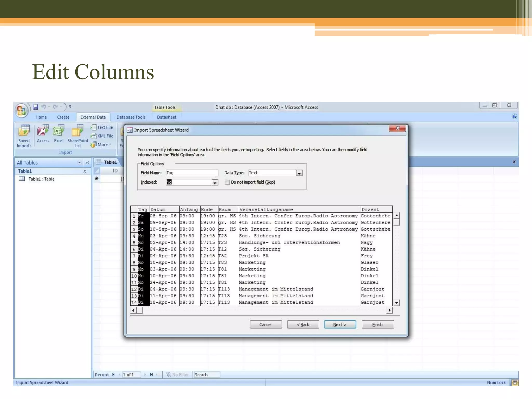
Task: Switch to the Home ribbon tab
Action: 41,117
